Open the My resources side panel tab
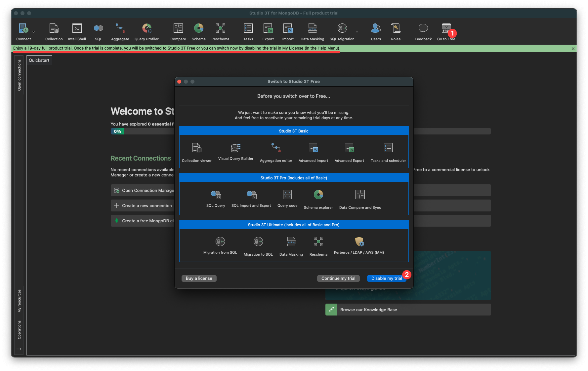This screenshot has height=371, width=588. point(19,301)
